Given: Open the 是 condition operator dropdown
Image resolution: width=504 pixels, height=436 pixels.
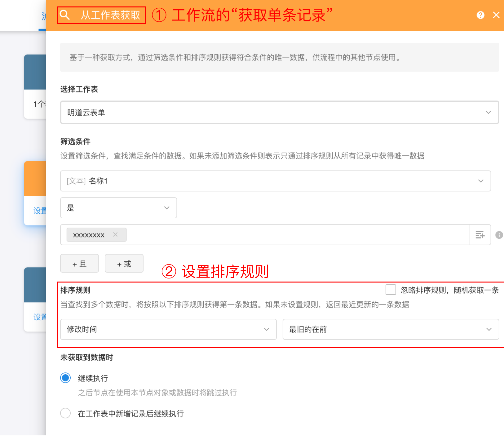Looking at the screenshot, I should pyautogui.click(x=118, y=208).
